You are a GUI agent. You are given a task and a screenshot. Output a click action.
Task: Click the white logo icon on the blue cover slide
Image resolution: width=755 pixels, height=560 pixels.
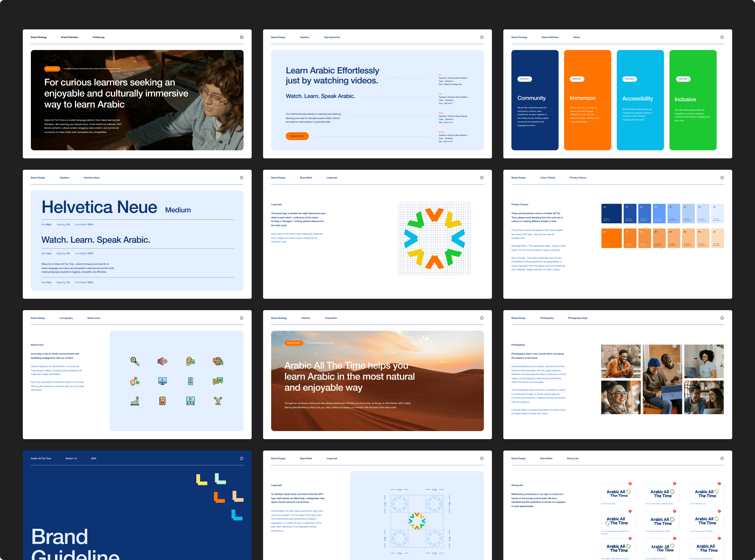click(242, 458)
